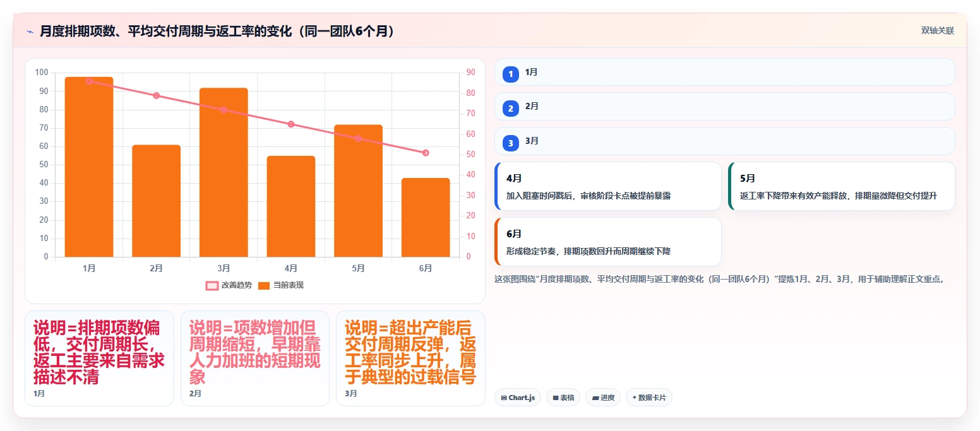Click step badge number 2
This screenshot has height=431, width=980.
pyautogui.click(x=511, y=109)
